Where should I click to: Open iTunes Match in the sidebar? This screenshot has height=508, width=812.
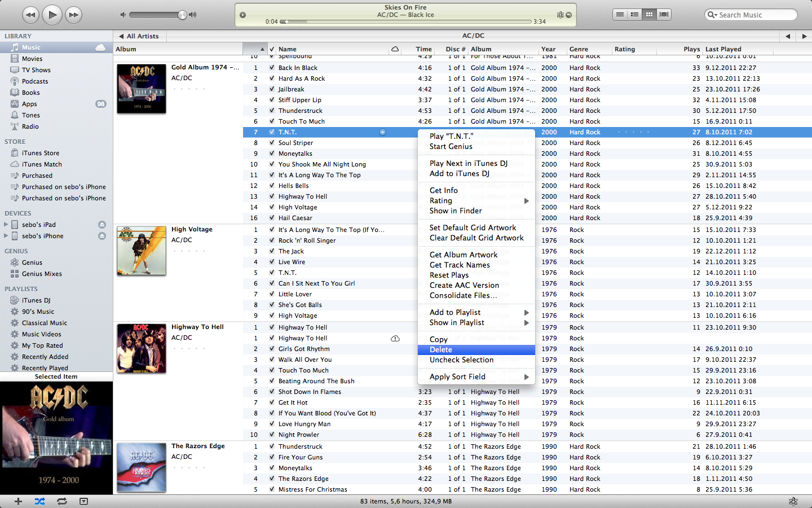(42, 164)
